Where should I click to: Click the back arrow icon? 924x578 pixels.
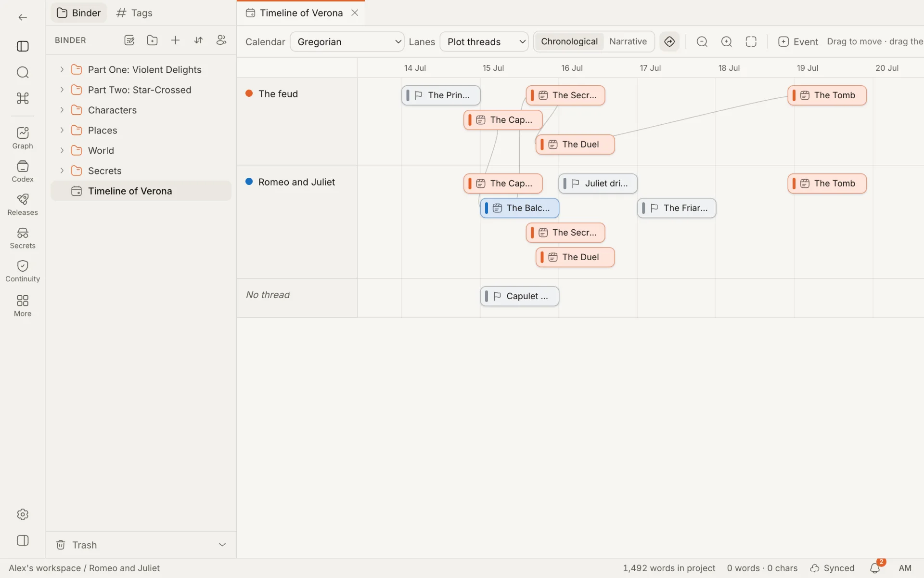click(23, 17)
